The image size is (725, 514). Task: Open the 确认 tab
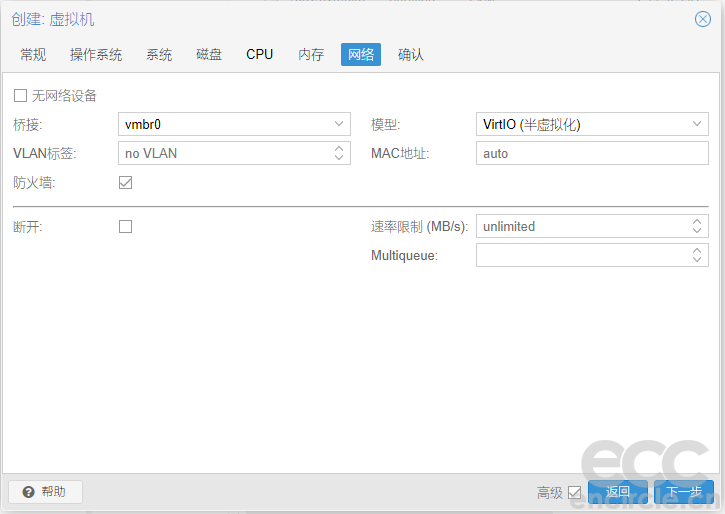(410, 55)
